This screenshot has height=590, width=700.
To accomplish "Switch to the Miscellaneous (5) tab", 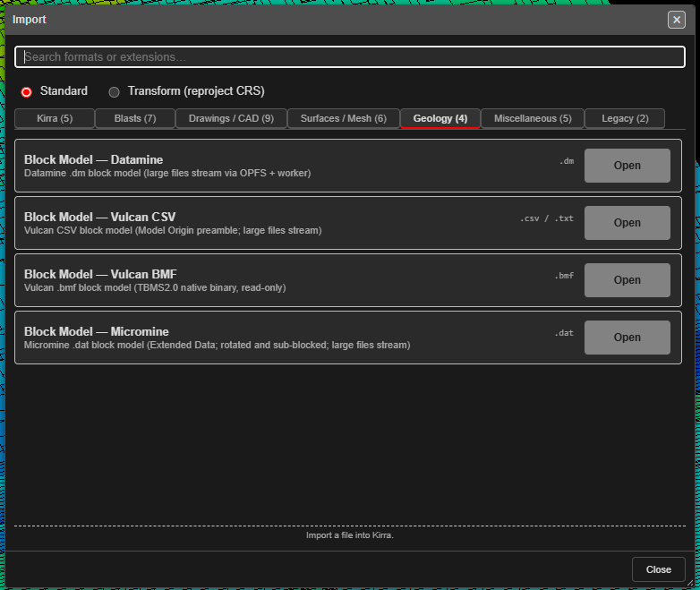I will (x=533, y=118).
